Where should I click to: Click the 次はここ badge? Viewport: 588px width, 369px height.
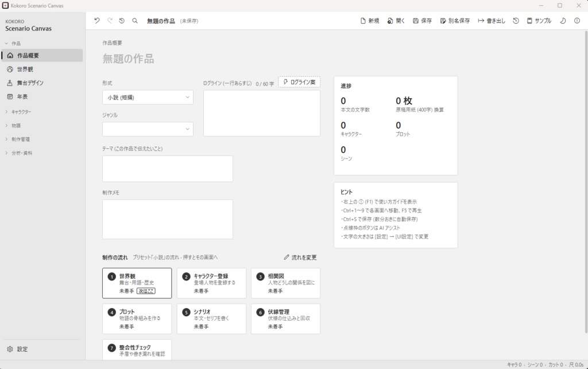pos(146,291)
